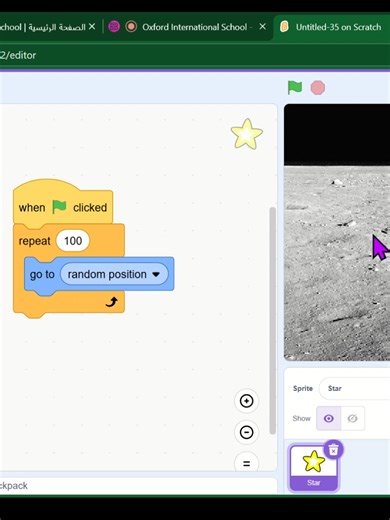Zoom out the code workspace
The height and width of the screenshot is (520, 390).
[x=246, y=432]
